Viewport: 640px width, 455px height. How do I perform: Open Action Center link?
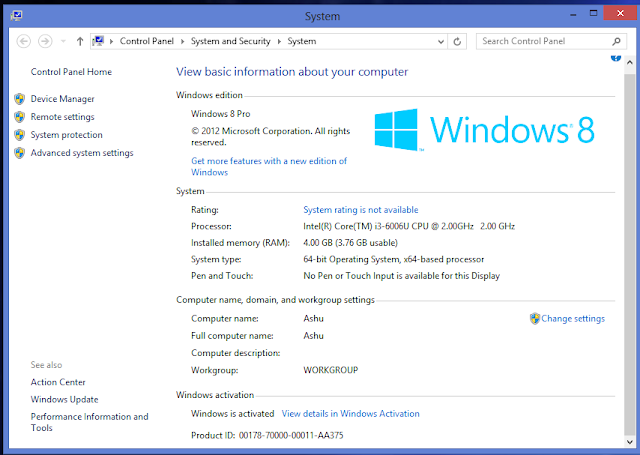point(58,382)
